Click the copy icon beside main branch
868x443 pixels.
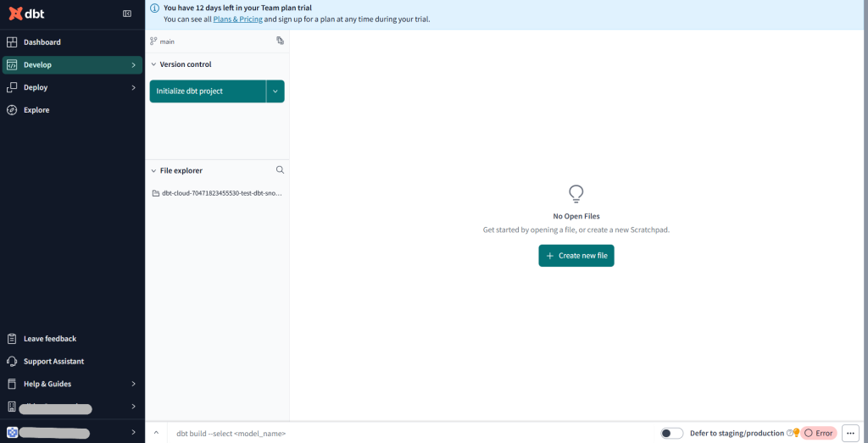click(x=280, y=41)
